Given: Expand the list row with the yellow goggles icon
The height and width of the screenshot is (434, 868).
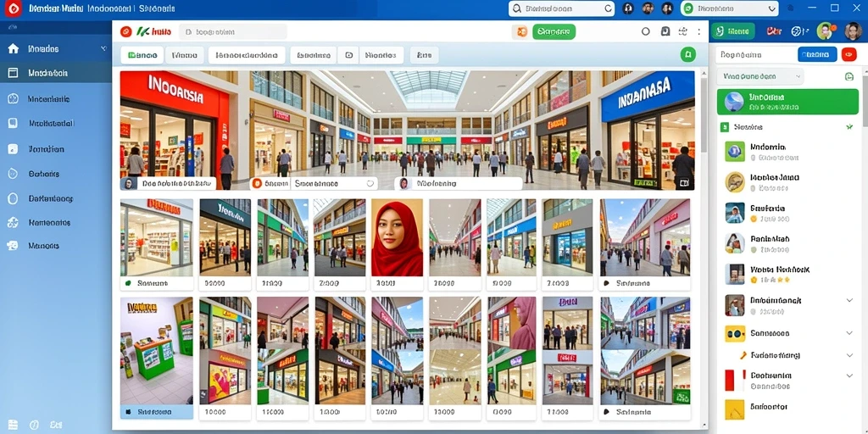Looking at the screenshot, I should (849, 333).
